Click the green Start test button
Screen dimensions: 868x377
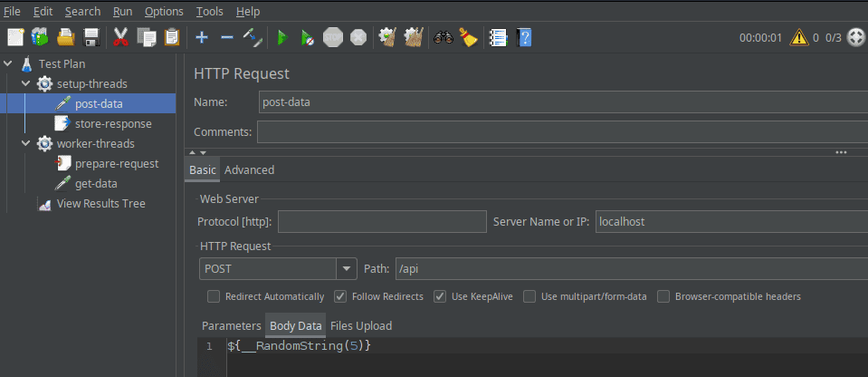coord(282,37)
